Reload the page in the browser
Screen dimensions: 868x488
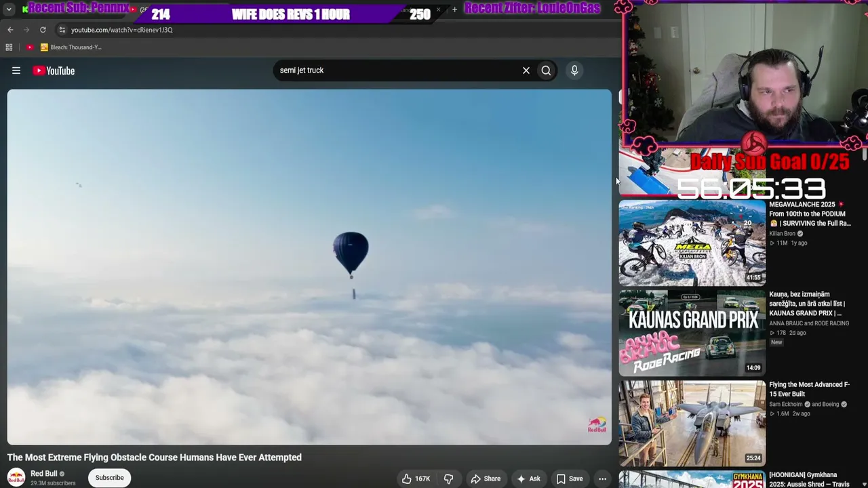point(43,30)
